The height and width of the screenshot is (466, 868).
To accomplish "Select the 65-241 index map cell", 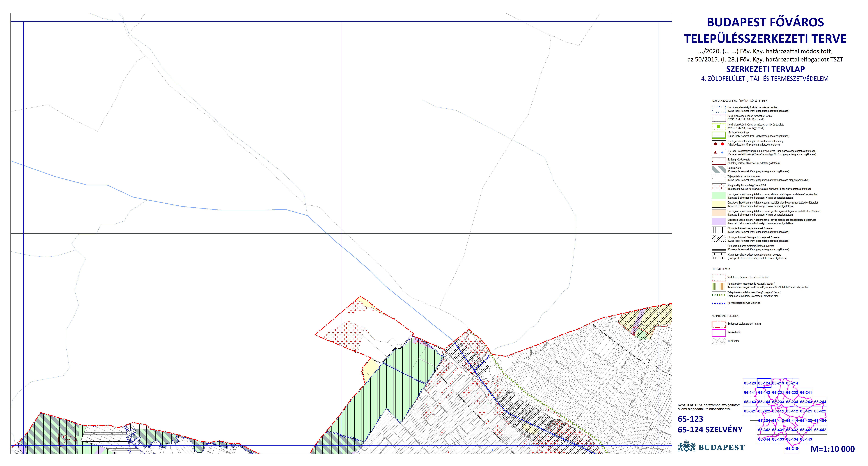I will click(806, 393).
